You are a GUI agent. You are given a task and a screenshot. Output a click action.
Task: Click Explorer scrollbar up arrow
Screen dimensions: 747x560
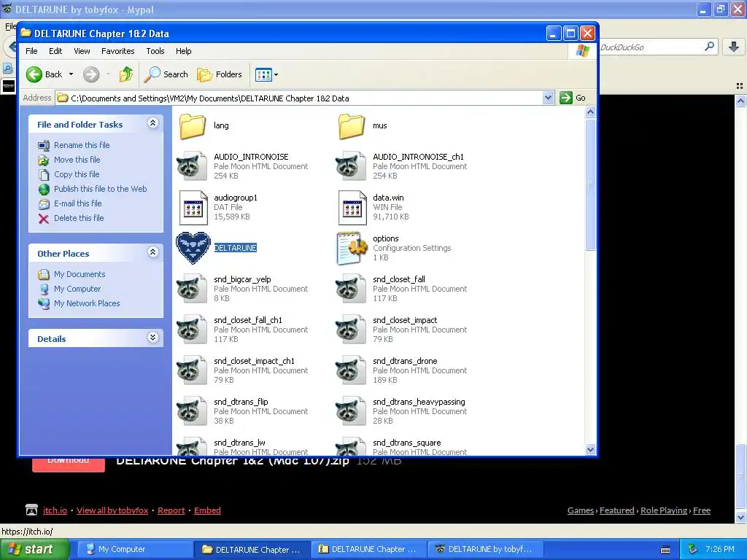(590, 112)
